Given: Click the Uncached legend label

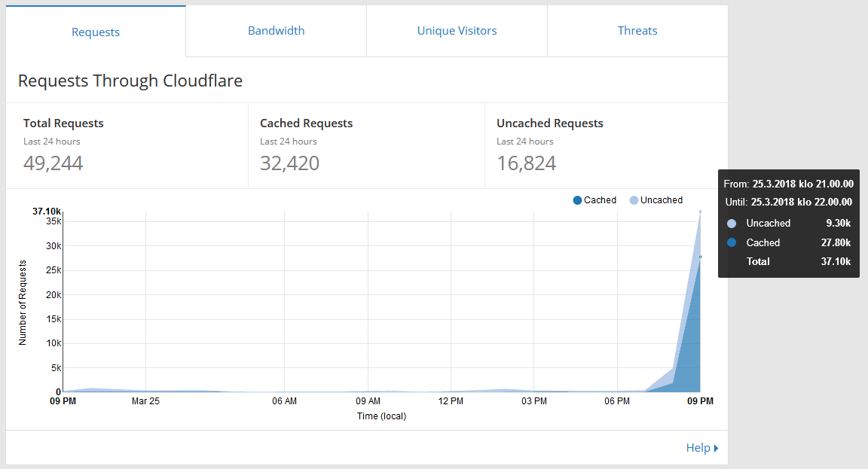Looking at the screenshot, I should 662,200.
